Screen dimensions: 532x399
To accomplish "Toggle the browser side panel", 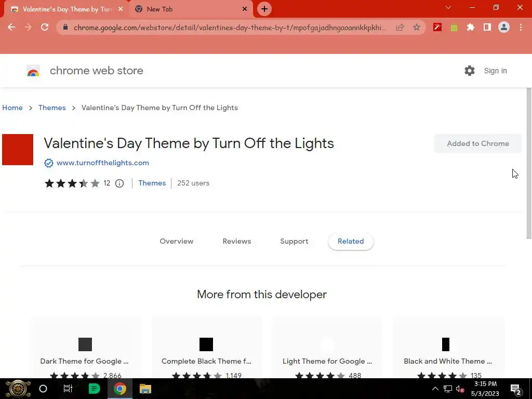I will pos(487,27).
